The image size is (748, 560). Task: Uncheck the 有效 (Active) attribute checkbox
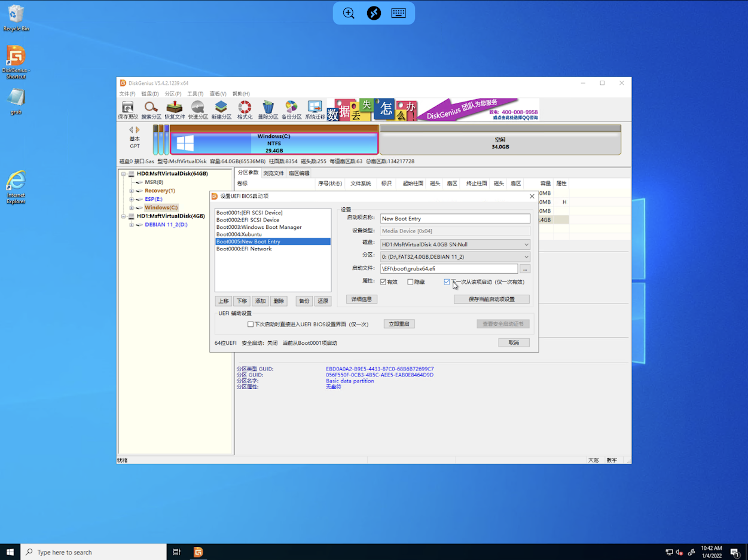pos(383,282)
